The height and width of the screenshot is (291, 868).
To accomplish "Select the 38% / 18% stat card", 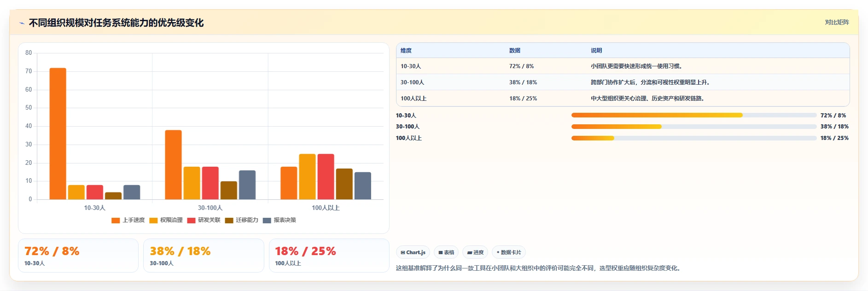I will [204, 256].
